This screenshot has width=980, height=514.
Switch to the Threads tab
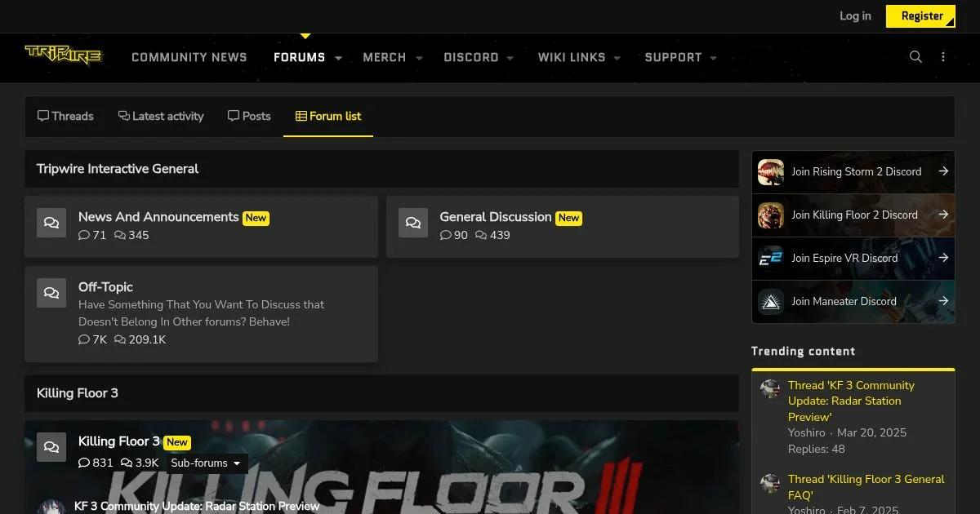[x=65, y=116]
